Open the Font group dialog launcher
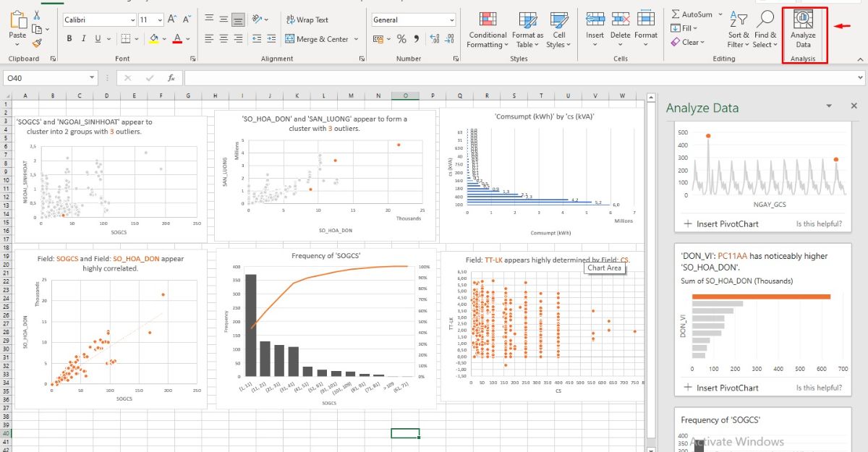Viewport: 868px width, 452px height. [193, 59]
